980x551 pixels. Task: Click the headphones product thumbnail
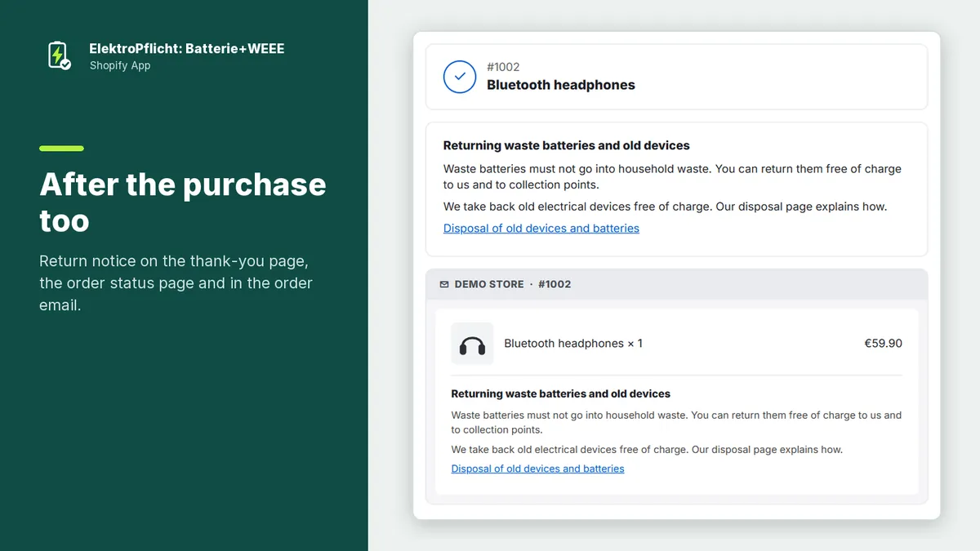pos(472,344)
